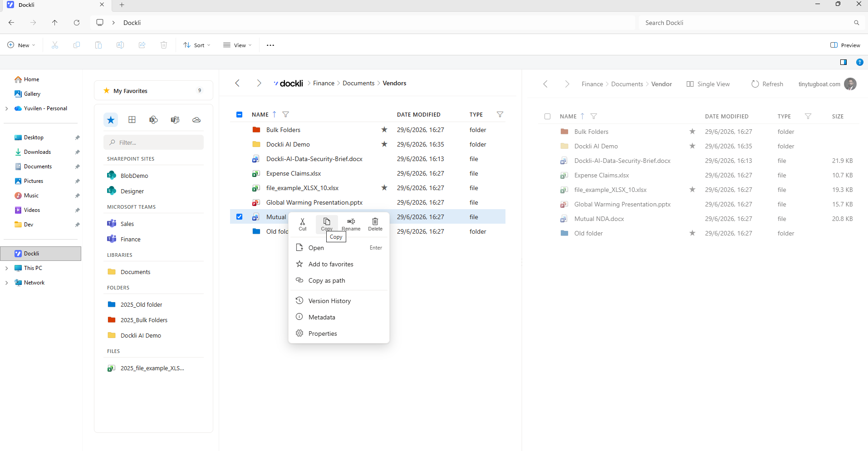Choose Copy as path

[x=338, y=280]
